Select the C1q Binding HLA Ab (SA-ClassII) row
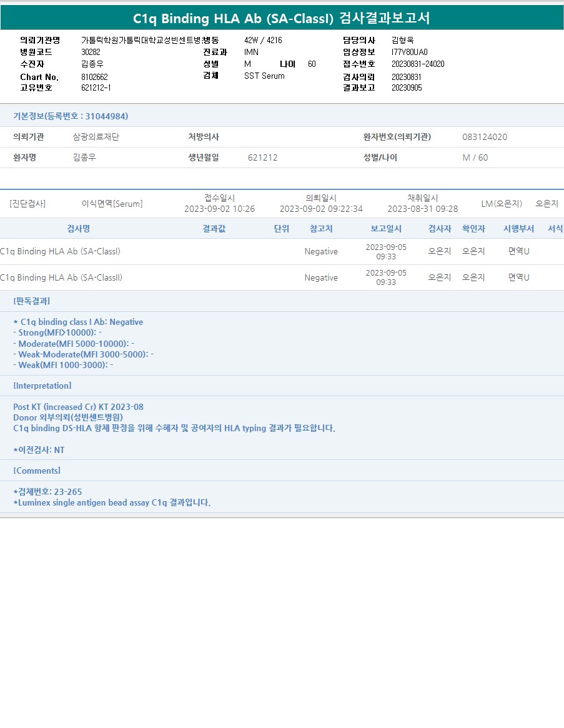This screenshot has width=564, height=728. [61, 277]
